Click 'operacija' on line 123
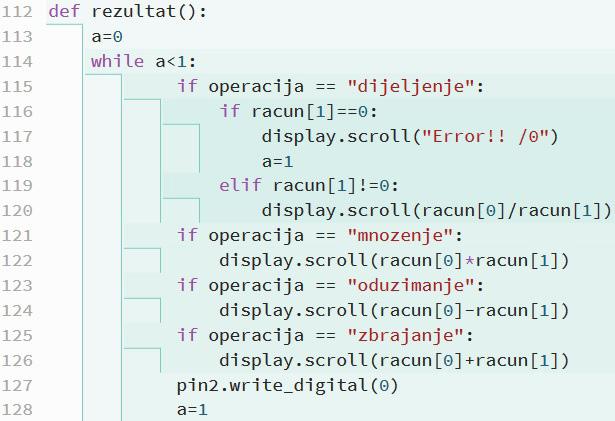The width and height of the screenshot is (615, 421). 256,286
